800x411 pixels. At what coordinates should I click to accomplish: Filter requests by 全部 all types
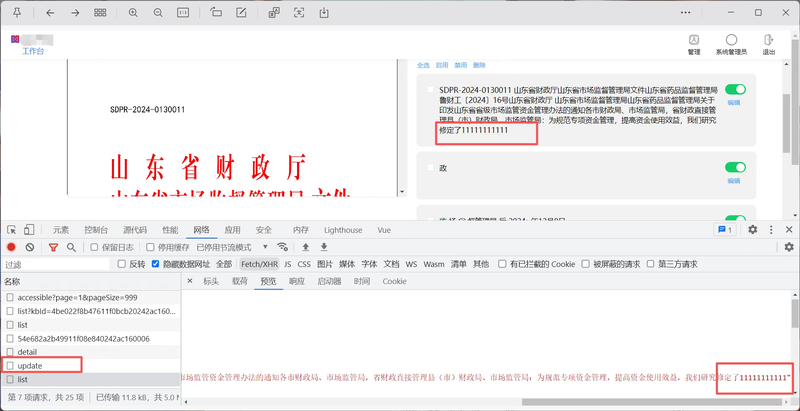223,264
